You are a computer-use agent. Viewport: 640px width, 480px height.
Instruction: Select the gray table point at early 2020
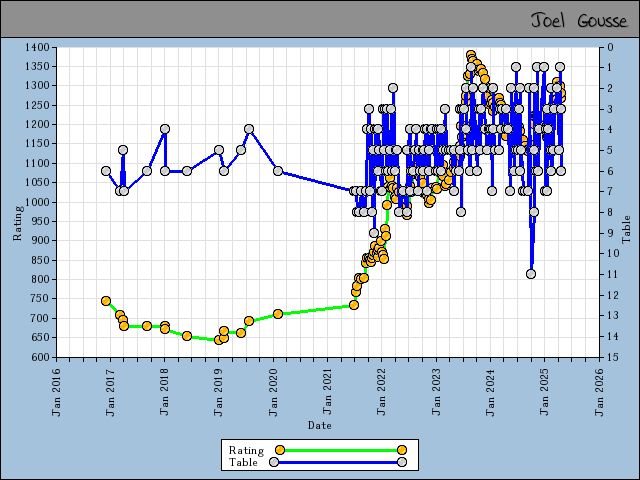278,171
